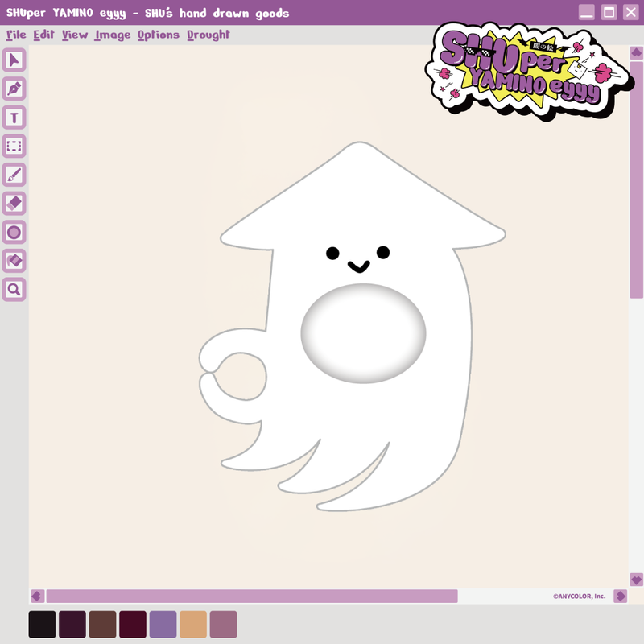644x644 pixels.
Task: Select the Pen tool
Action: click(x=12, y=89)
